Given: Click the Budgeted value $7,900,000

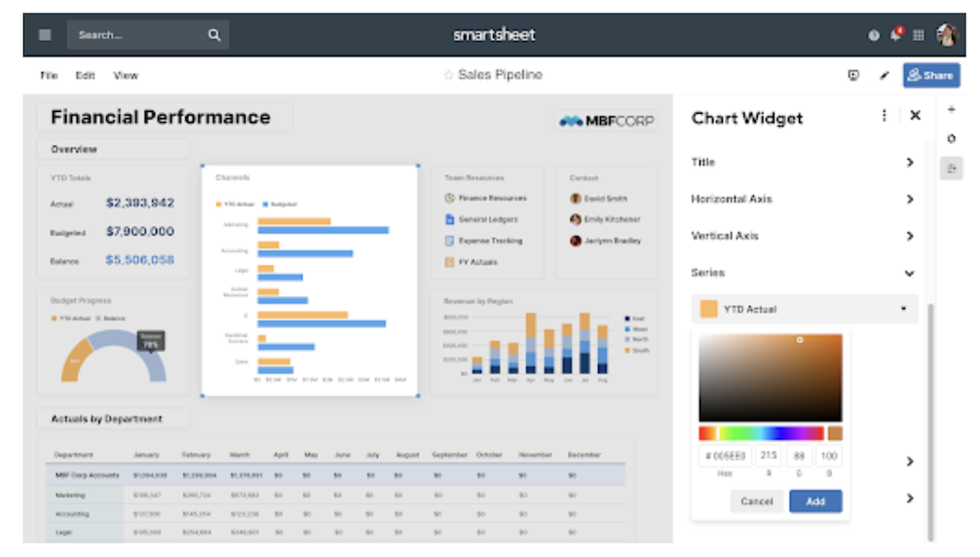Looking at the screenshot, I should [140, 232].
